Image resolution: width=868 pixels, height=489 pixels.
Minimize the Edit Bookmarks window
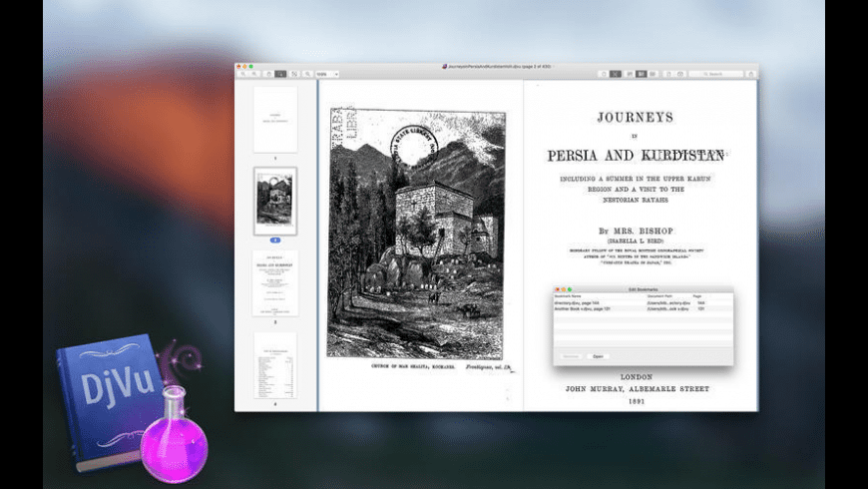click(564, 289)
